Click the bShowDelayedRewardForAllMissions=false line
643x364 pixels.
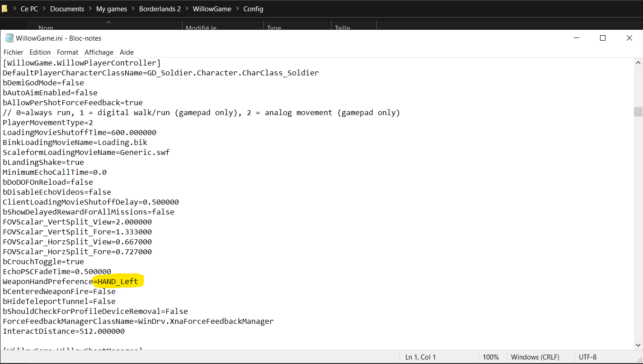[89, 212]
